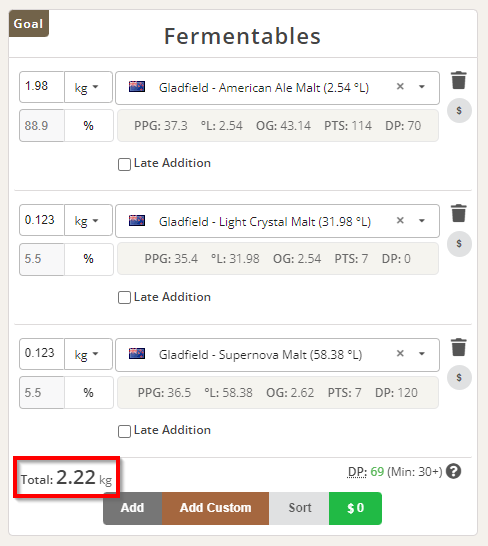
Task: Change unit for Supernova Malt amount
Action: pos(88,354)
